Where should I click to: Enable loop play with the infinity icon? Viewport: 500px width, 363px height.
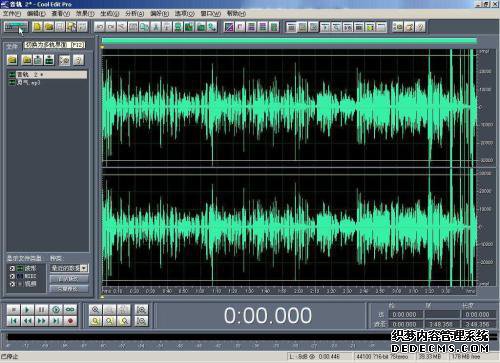click(x=70, y=310)
